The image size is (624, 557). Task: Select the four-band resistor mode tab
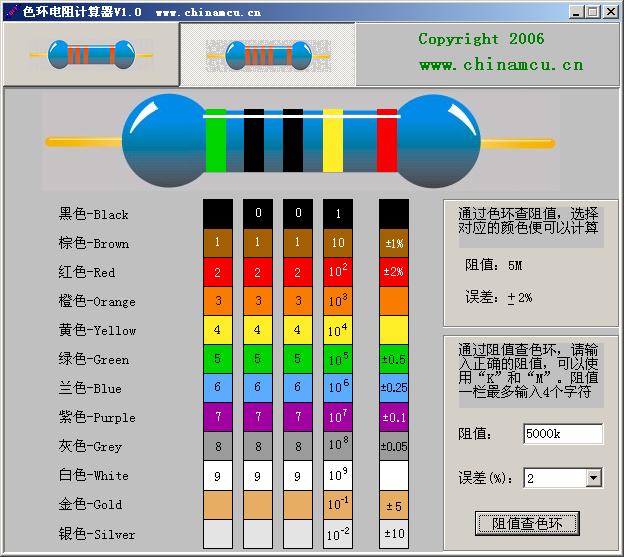click(91, 54)
